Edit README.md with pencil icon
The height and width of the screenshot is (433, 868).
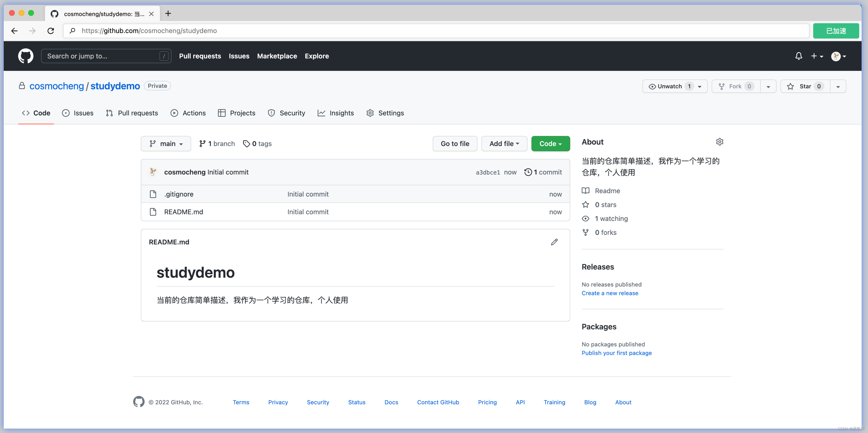554,242
